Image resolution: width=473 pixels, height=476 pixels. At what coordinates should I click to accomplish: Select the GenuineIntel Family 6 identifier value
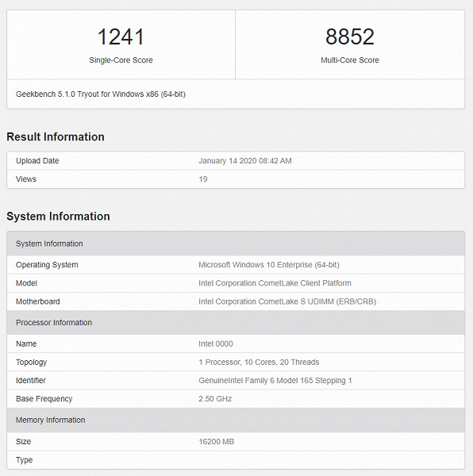[x=275, y=380]
